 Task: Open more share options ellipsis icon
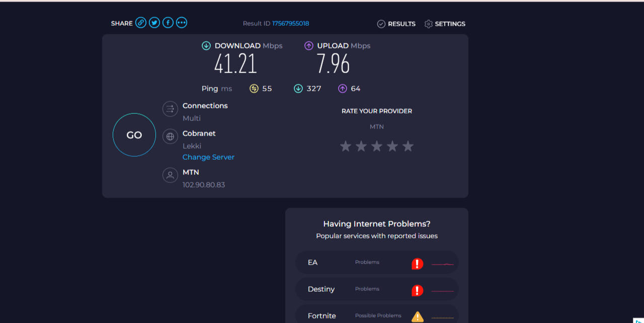point(182,23)
